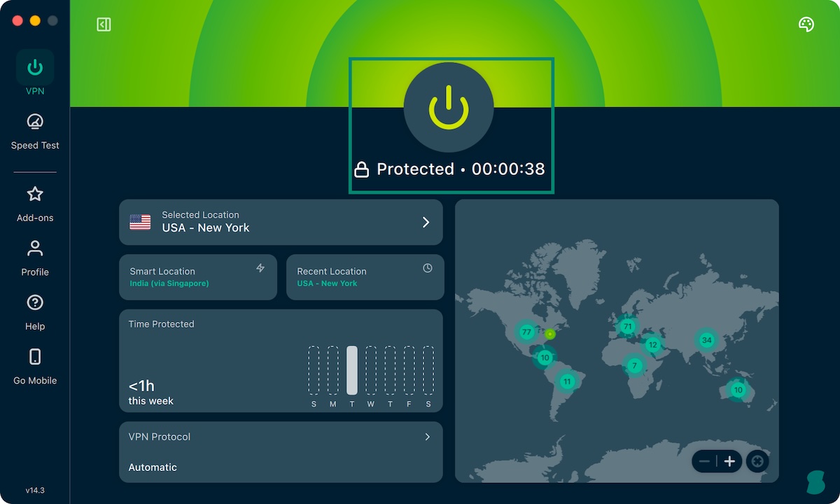Open the Add-ons section
The height and width of the screenshot is (504, 840).
point(35,204)
